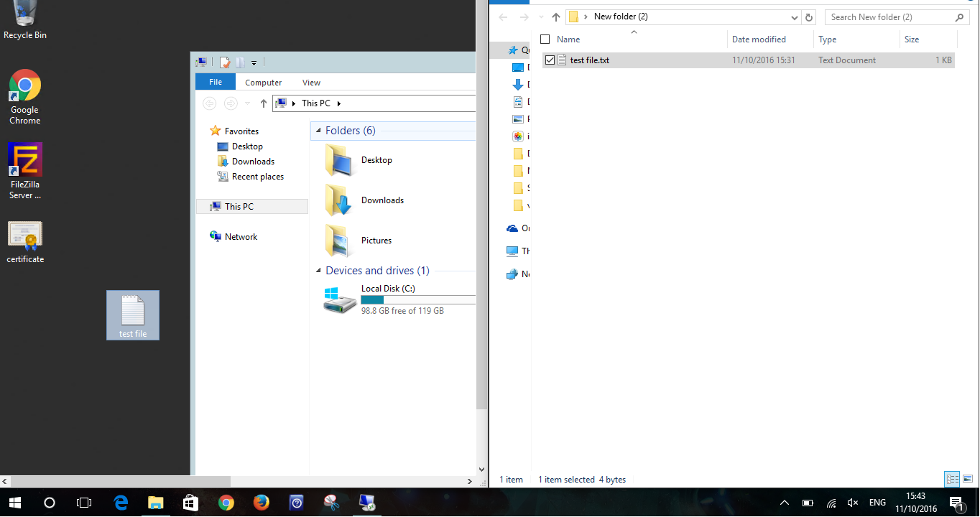Open Firefox from the taskbar
This screenshot has height=517, width=980.
[x=262, y=503]
